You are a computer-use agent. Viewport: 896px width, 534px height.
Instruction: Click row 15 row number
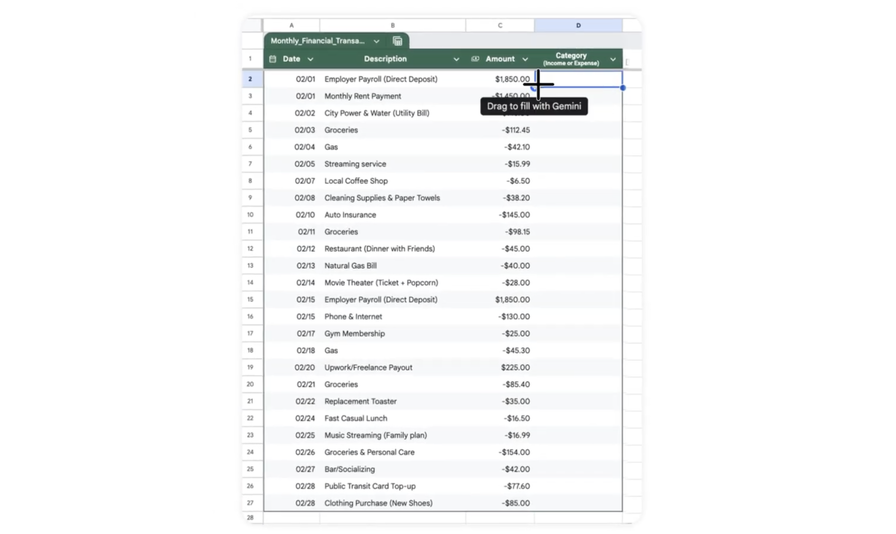coord(251,300)
